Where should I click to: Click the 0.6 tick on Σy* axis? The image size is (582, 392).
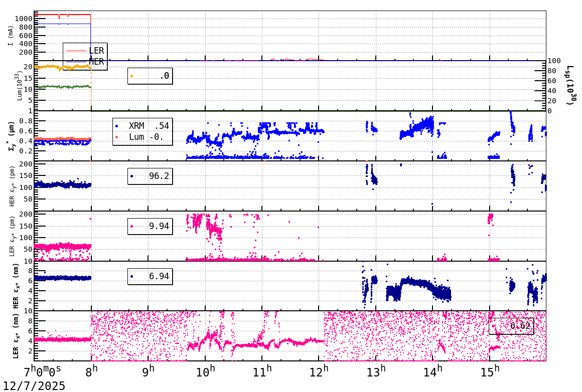[26, 131]
